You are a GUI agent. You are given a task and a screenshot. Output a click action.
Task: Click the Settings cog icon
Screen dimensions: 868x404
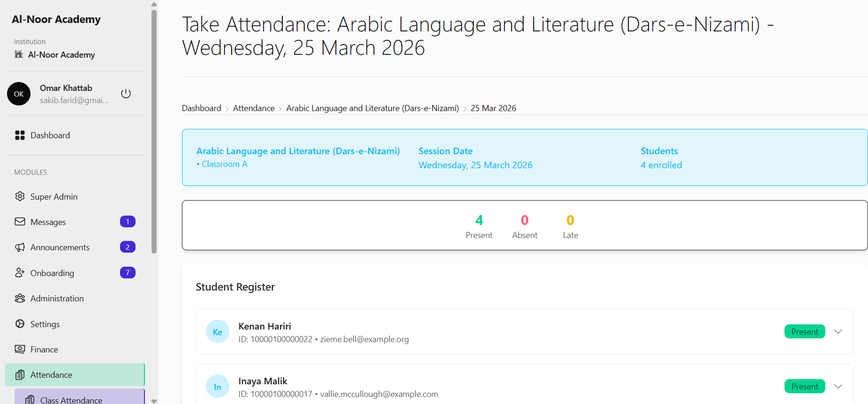(20, 324)
